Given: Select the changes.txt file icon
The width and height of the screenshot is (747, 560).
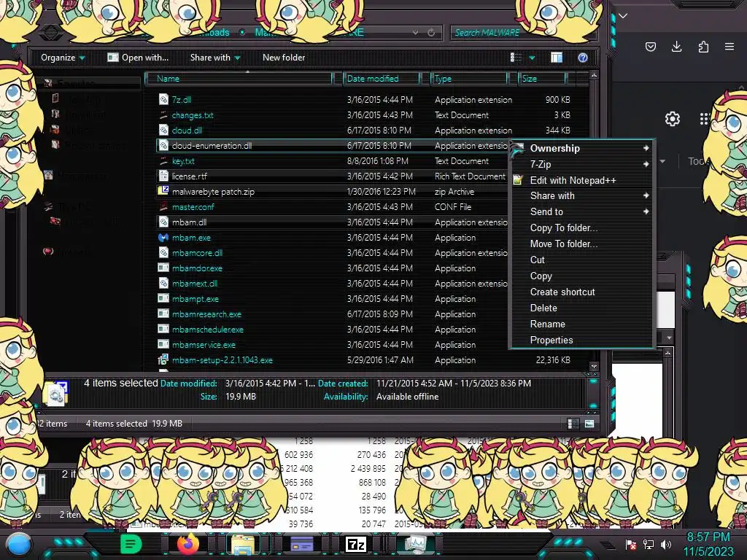Looking at the screenshot, I should [163, 114].
